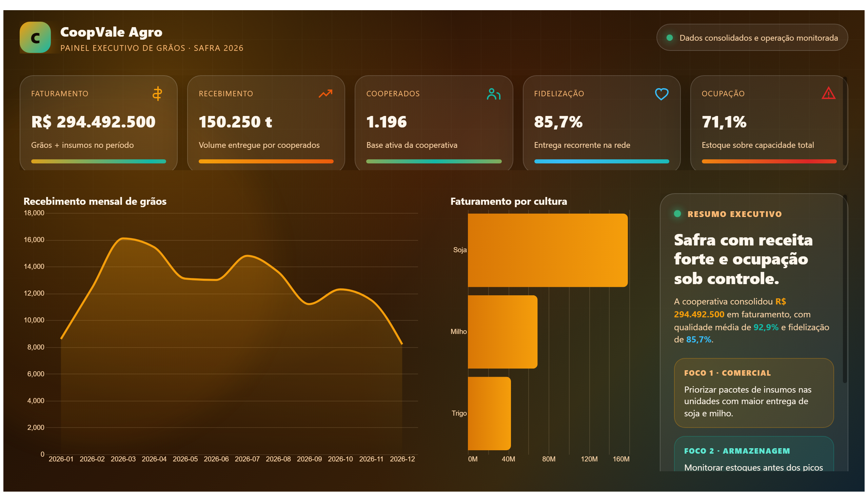Screen dimensions: 868x495
Task: Click the people icon on Cooperados card
Action: pyautogui.click(x=493, y=94)
